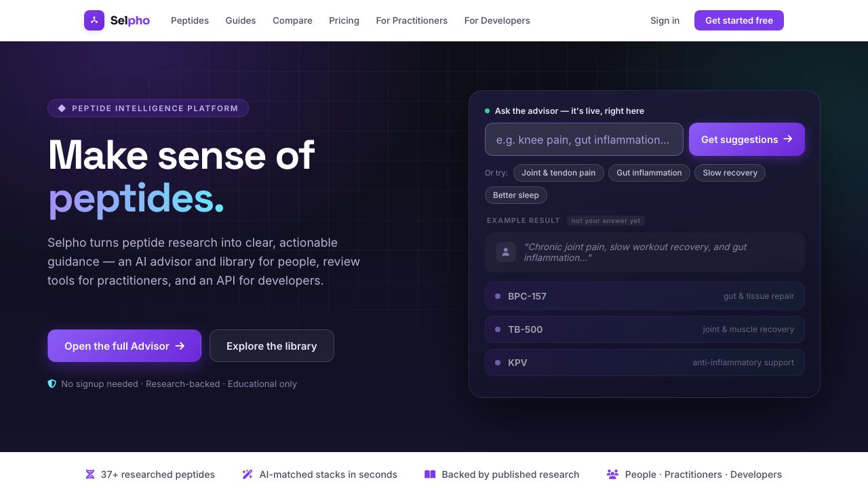Screen dimensions: 868x488
Task: Click the diamond icon in platform badge
Action: (62, 108)
